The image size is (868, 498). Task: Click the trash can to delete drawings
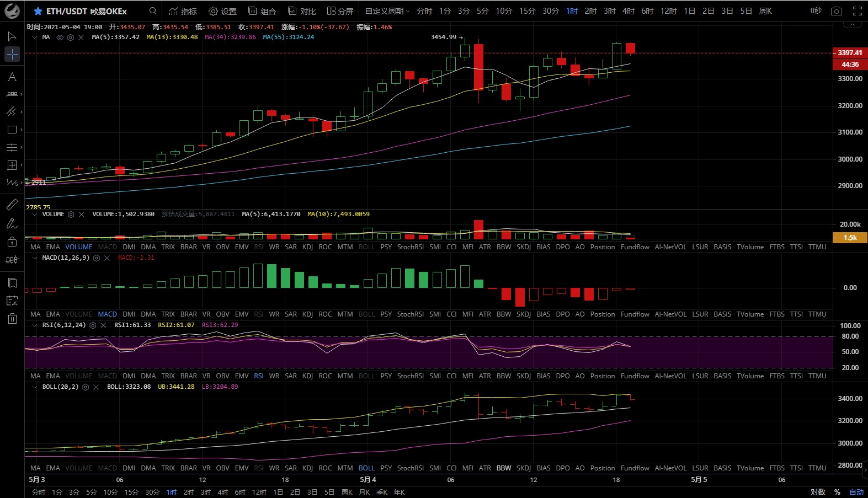click(x=12, y=318)
